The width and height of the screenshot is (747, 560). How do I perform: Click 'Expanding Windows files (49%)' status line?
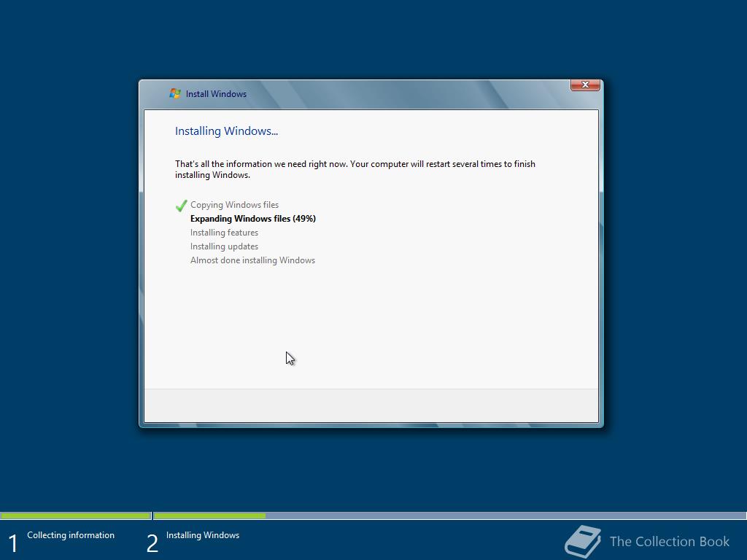point(253,219)
